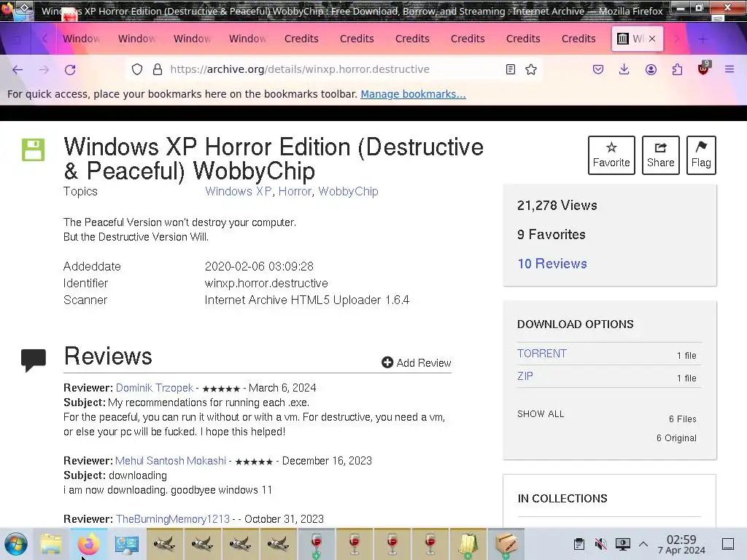
Task: Click the green floppy software icon
Action: click(33, 150)
